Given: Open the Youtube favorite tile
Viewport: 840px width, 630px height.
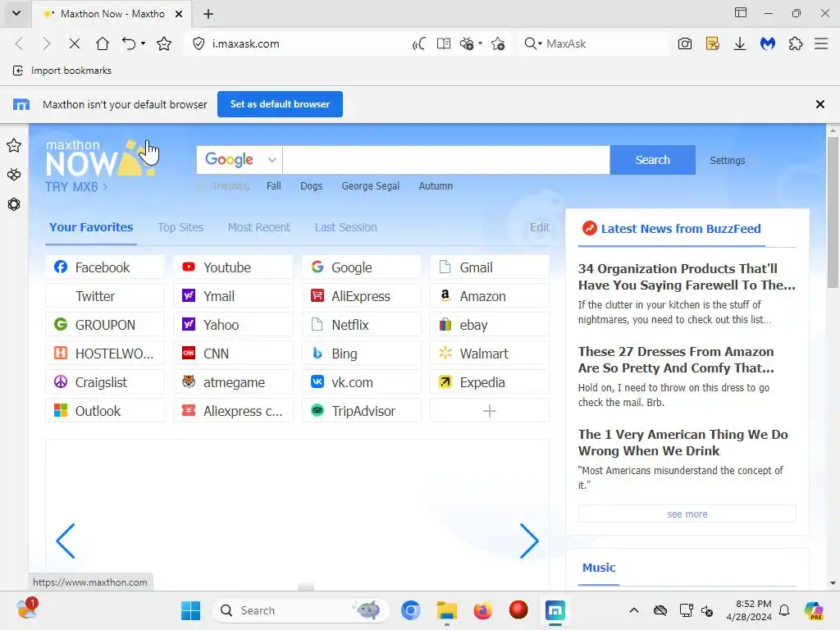Looking at the screenshot, I should pyautogui.click(x=233, y=267).
